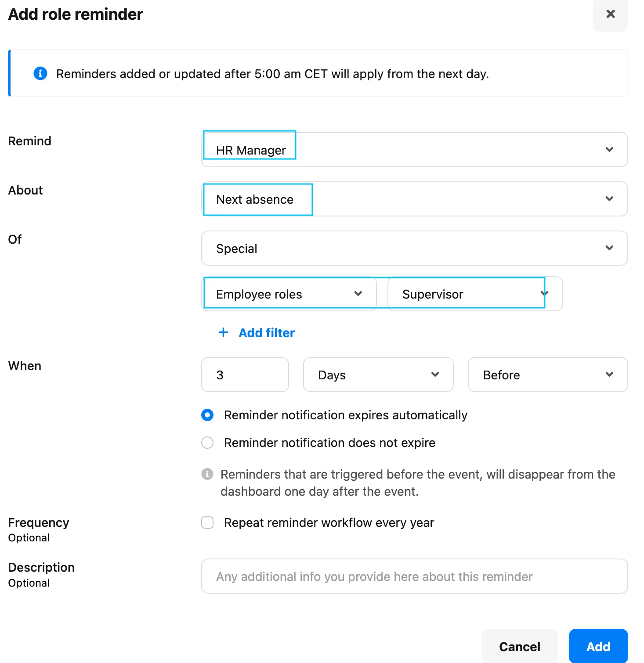Click chevron arrow in Before field
Viewport: 644px width, 663px height.
[609, 375]
